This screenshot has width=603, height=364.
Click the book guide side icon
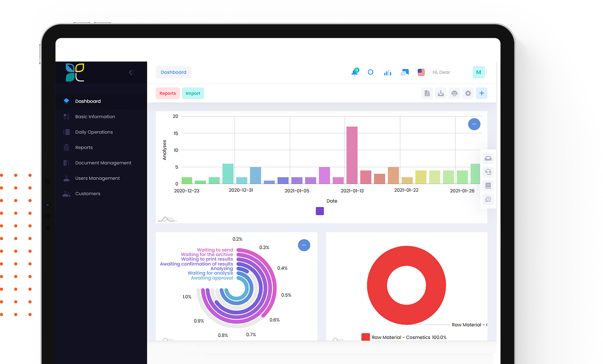click(488, 186)
